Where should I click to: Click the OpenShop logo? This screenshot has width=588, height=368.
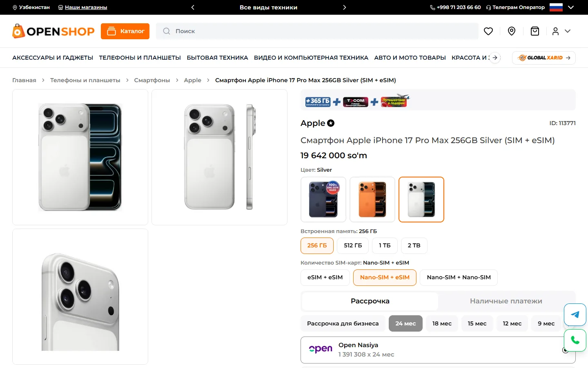[x=53, y=31]
